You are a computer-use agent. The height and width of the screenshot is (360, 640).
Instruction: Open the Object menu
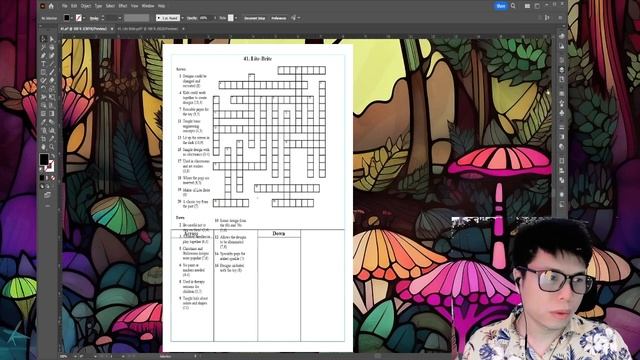pos(86,6)
